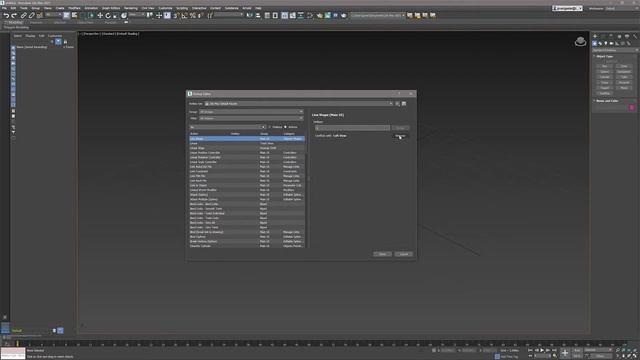
Task: Activate the Select and Move tool
Action: (100, 16)
